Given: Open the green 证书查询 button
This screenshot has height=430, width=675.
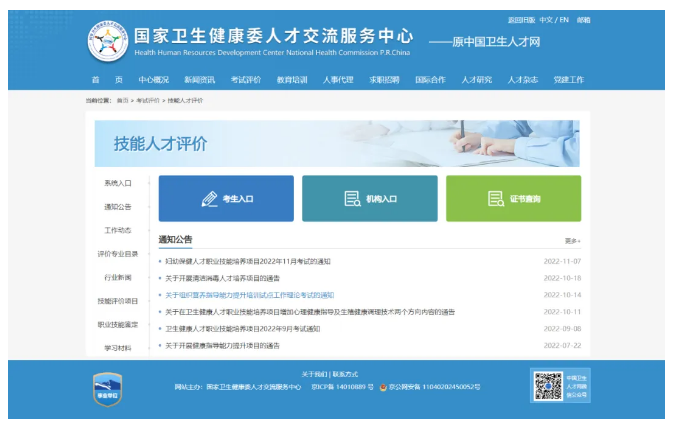Looking at the screenshot, I should click(x=514, y=198).
